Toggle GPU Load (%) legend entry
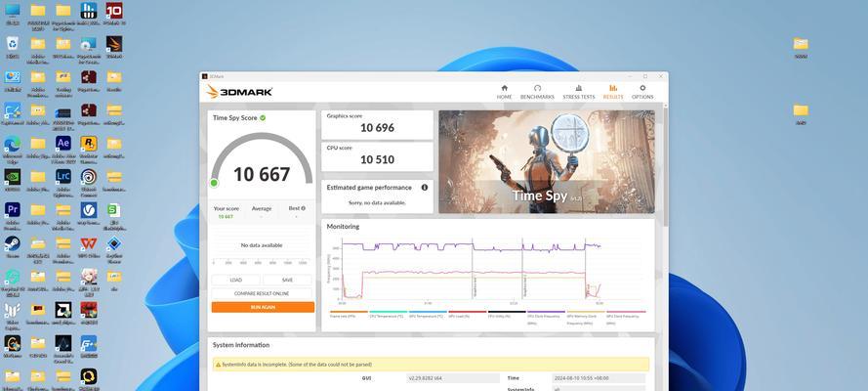The height and width of the screenshot is (391, 868). 467,314
